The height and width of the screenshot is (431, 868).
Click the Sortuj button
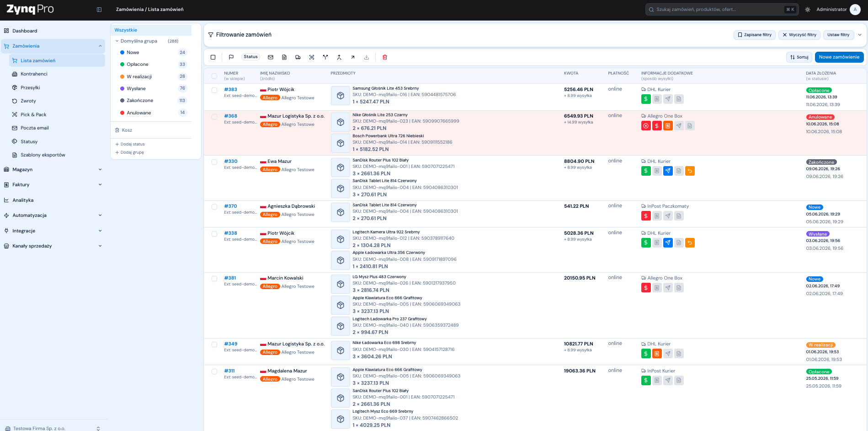click(x=799, y=57)
